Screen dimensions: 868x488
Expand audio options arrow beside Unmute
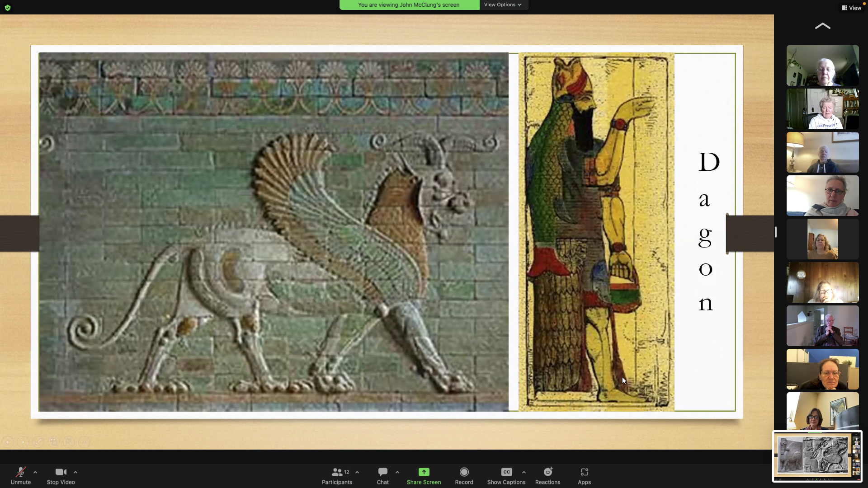(x=35, y=472)
